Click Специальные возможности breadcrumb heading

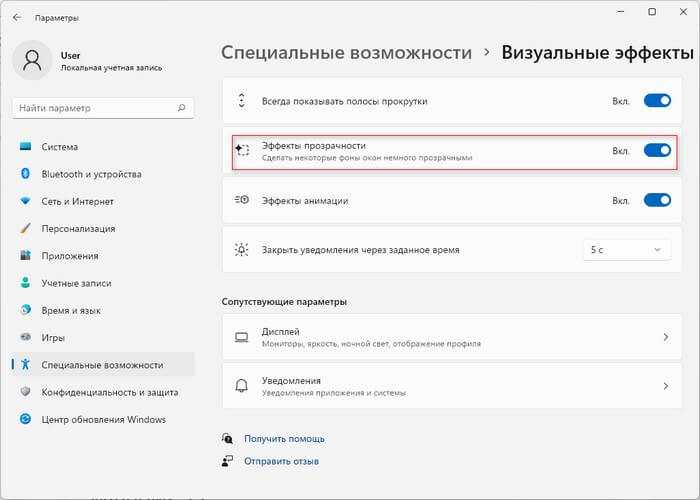click(346, 53)
